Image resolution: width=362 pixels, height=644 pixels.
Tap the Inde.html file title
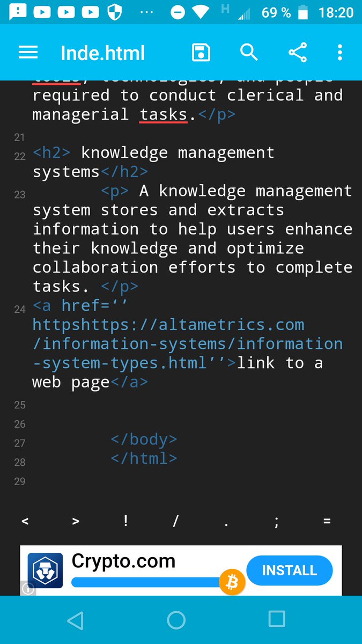tap(102, 53)
